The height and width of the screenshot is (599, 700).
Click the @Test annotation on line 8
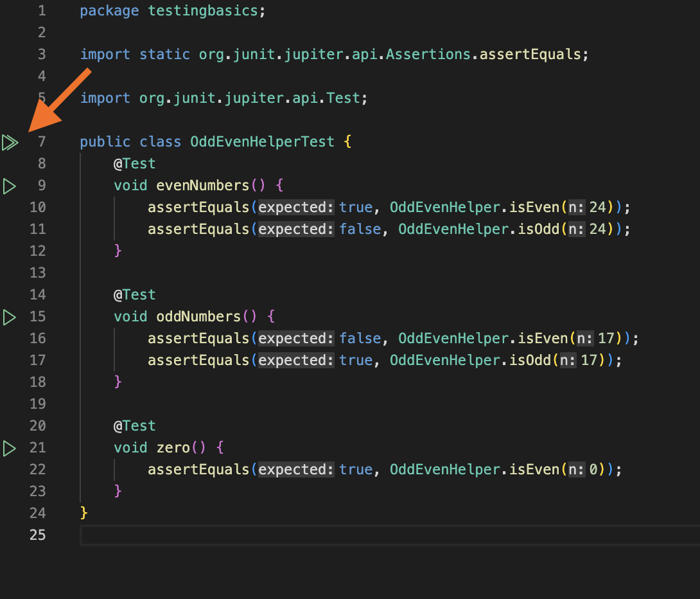135,164
